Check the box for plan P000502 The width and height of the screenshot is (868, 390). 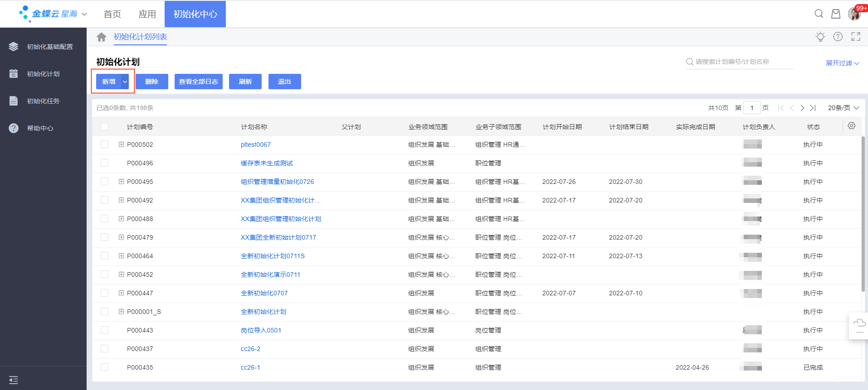(105, 144)
